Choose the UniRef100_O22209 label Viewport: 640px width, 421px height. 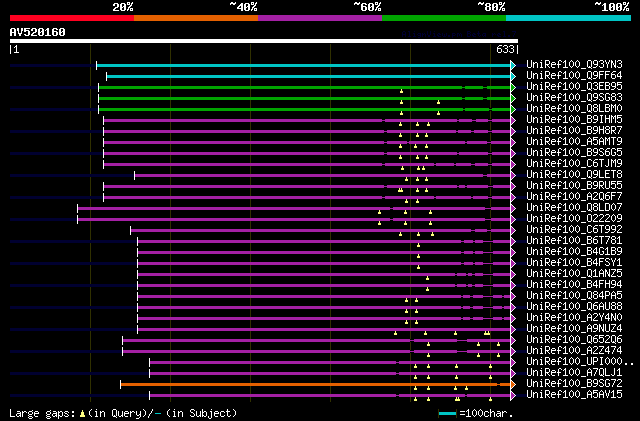point(574,219)
